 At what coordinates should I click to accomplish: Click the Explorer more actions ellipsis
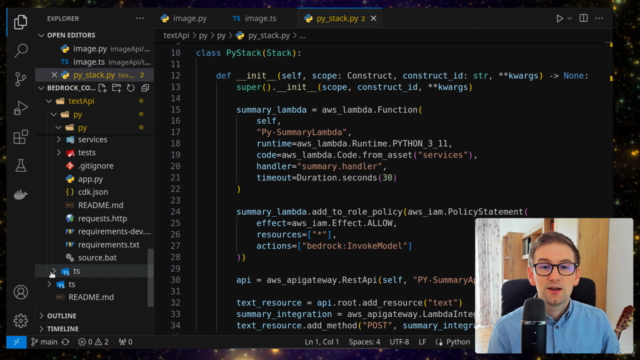(x=140, y=18)
